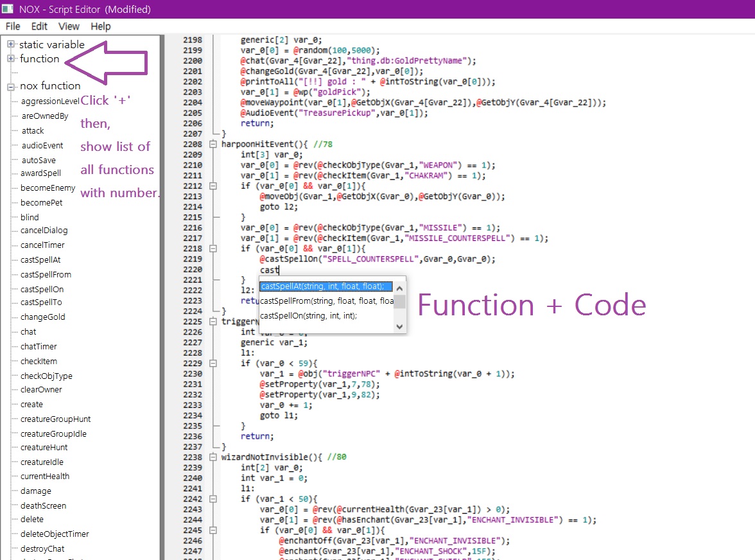
Task: Select creatureGroupHunt in function list
Action: tap(55, 419)
